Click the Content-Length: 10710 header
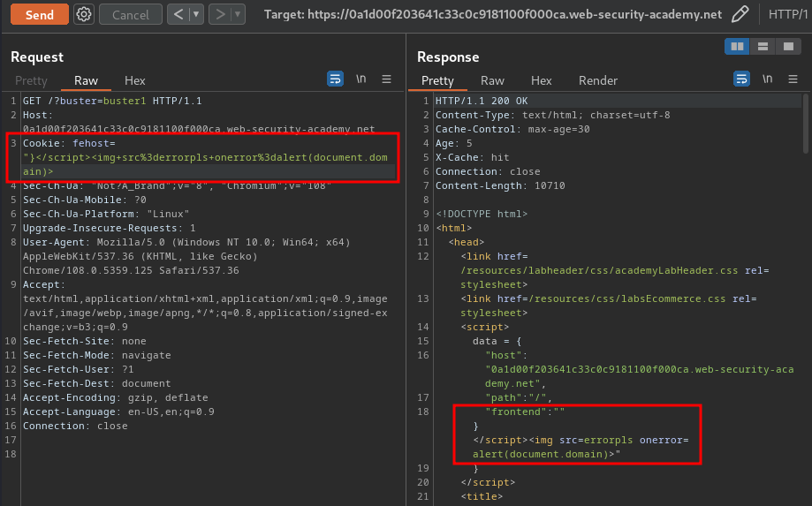This screenshot has height=506, width=812. click(x=500, y=185)
